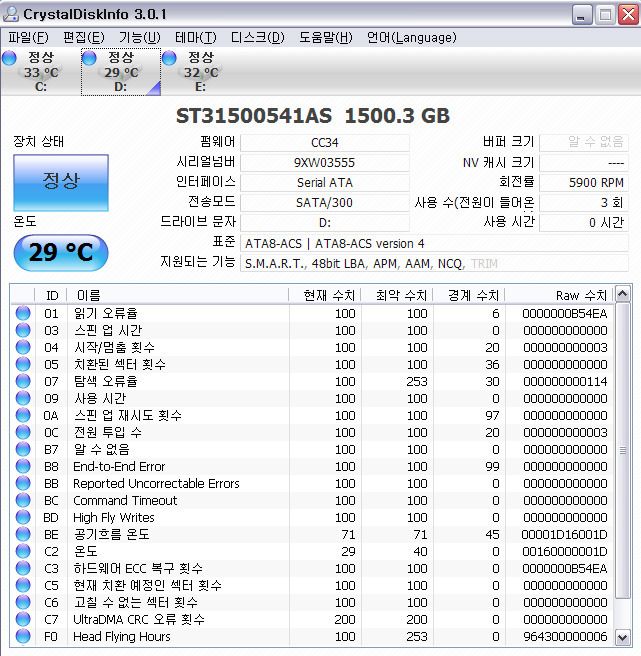
Task: Open the 테마(T) menu
Action: (195, 38)
